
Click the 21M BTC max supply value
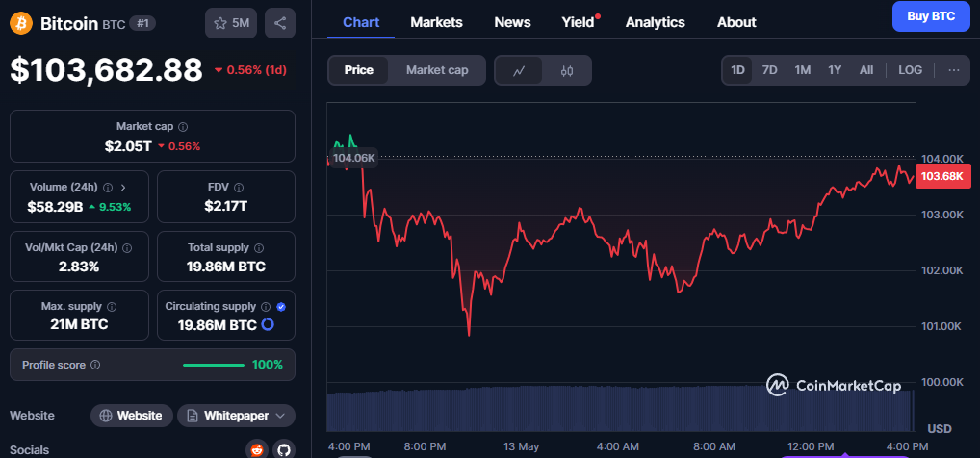(x=79, y=324)
